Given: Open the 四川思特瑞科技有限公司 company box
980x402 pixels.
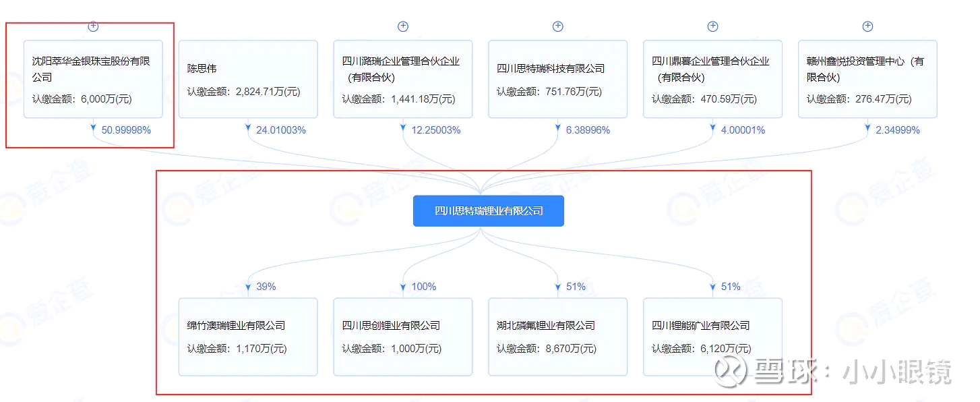Looking at the screenshot, I should (x=557, y=79).
